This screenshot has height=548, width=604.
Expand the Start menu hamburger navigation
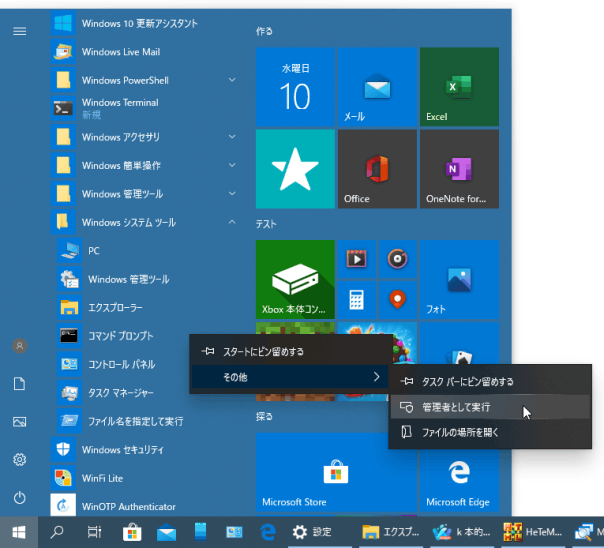tap(20, 31)
